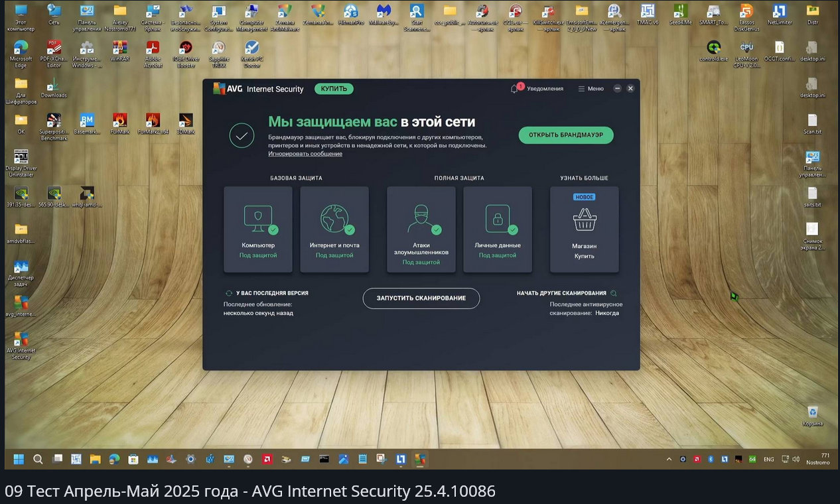Viewport: 840px width, 504px height.
Task: Select the Alexey Nostromo771 folder icon
Action: click(x=119, y=18)
